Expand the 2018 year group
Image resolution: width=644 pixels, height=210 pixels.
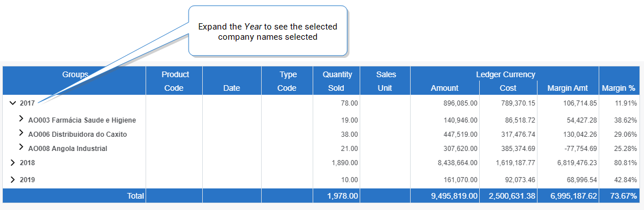(13, 163)
